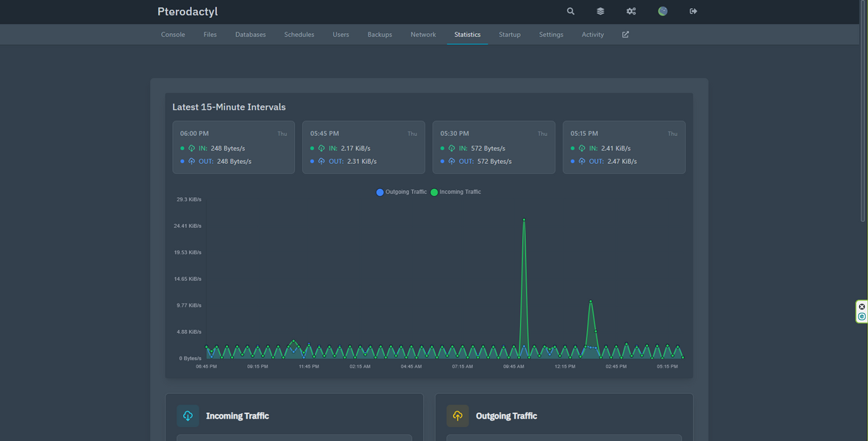868x441 pixels.
Task: Click the "05:45 PM" card time
Action: click(x=324, y=133)
